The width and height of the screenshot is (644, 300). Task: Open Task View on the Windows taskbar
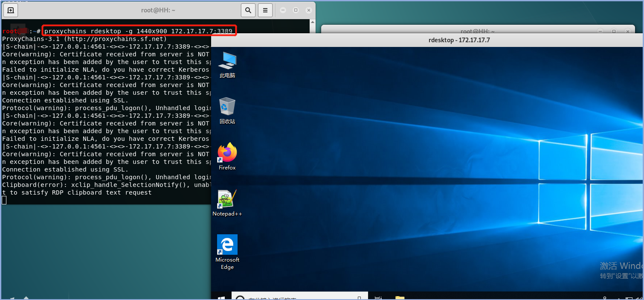(x=377, y=298)
